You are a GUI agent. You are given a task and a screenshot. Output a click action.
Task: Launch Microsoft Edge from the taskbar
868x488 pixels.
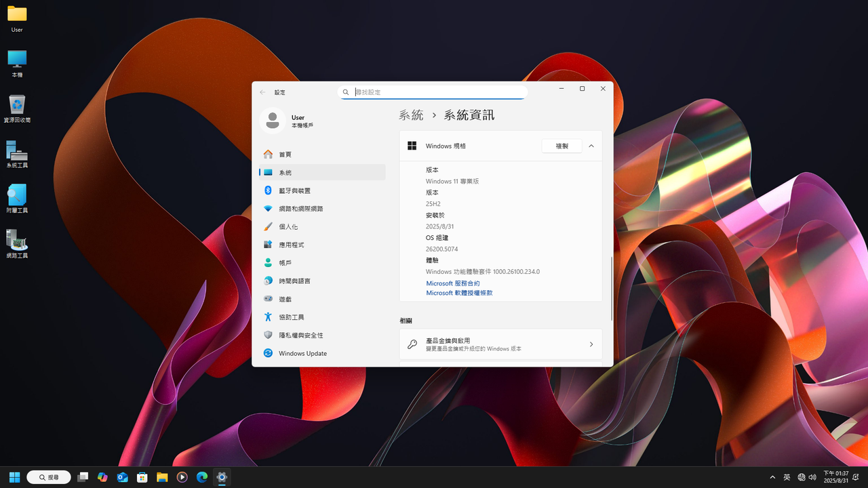pos(202,477)
